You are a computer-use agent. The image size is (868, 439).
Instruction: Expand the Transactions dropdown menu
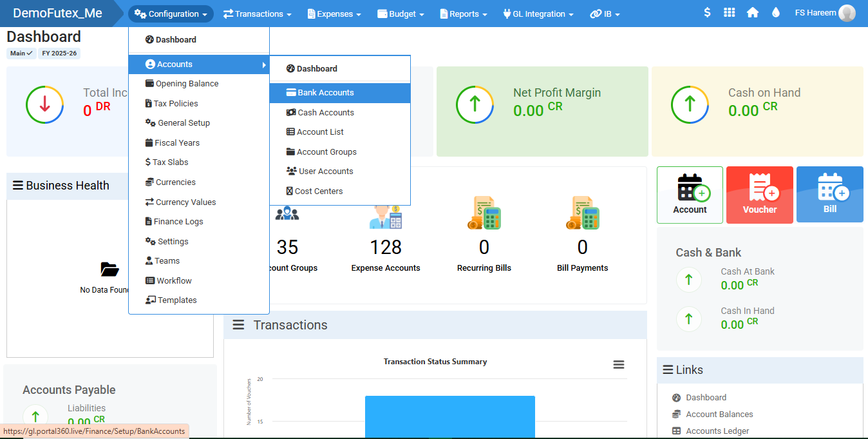click(258, 14)
